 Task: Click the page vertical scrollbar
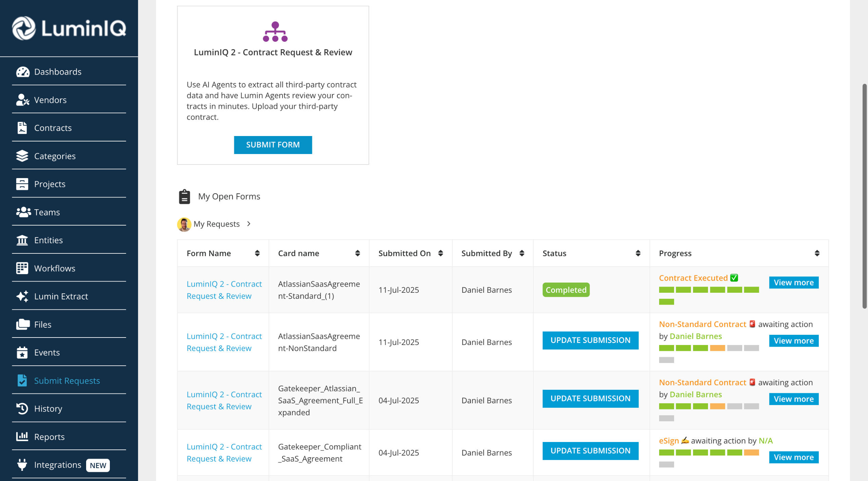[864, 197]
